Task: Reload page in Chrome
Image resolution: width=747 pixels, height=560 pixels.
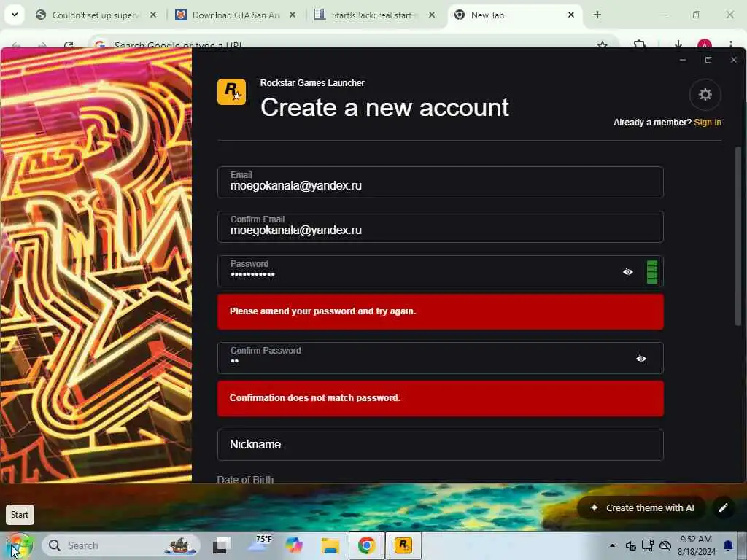Action: tap(69, 44)
